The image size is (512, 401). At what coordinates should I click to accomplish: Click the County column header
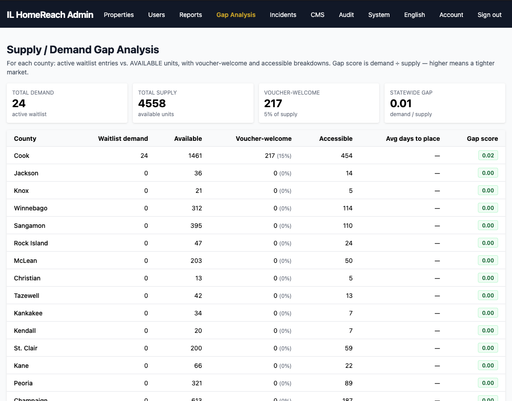coord(25,139)
